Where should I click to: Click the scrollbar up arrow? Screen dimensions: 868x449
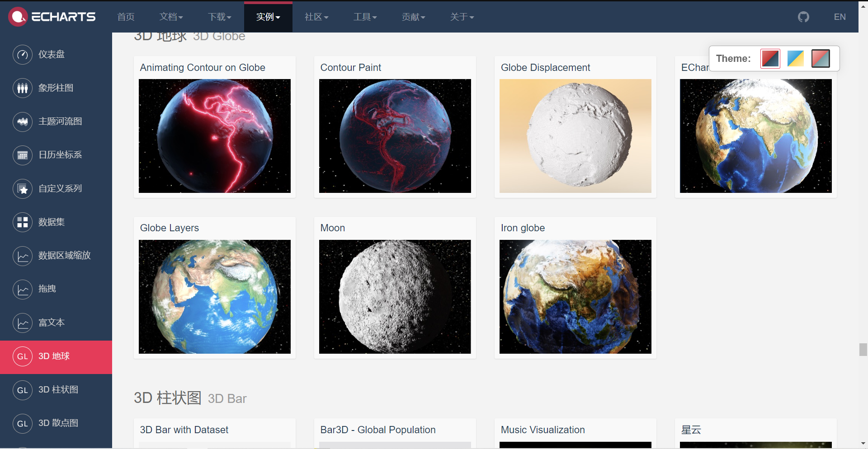click(863, 6)
